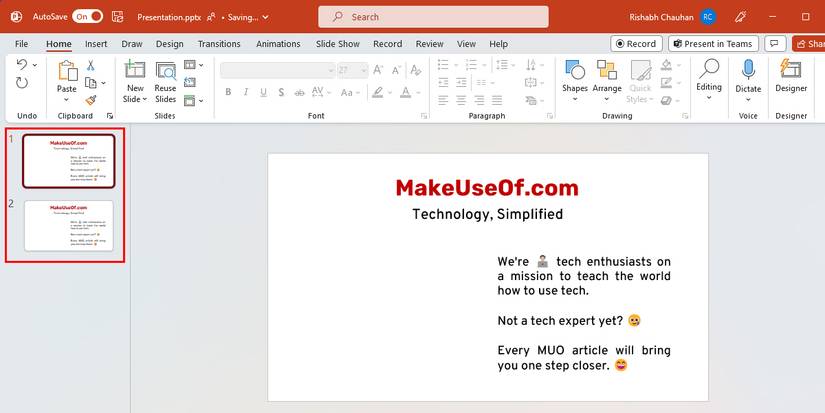Cut selection with scissors icon
The image size is (825, 413).
click(x=90, y=65)
